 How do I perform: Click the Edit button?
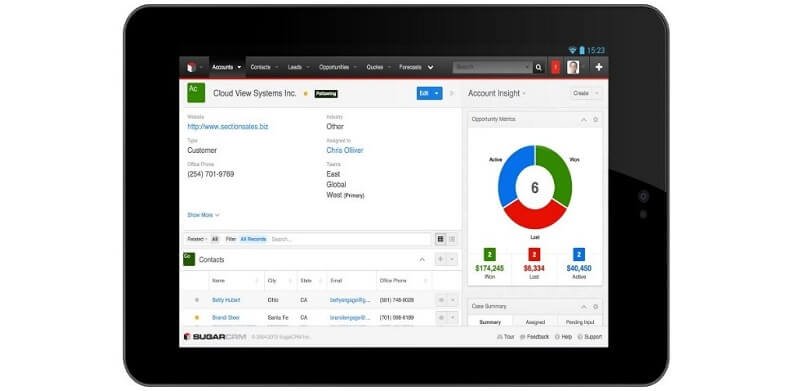(424, 93)
